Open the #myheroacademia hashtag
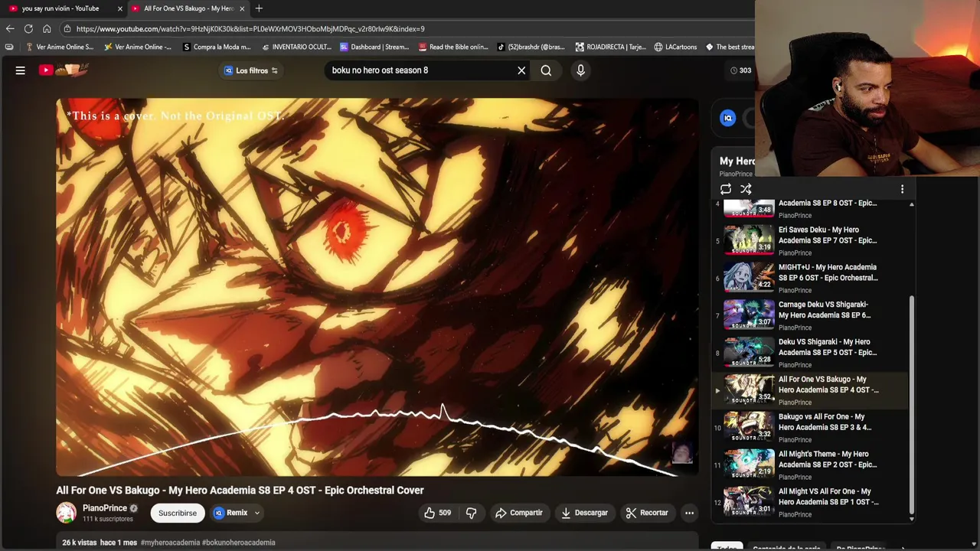Image resolution: width=980 pixels, height=551 pixels. pos(170,543)
